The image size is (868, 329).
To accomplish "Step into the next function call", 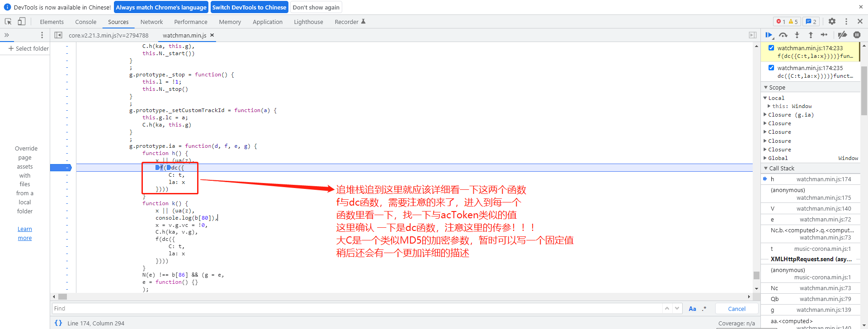I will click(797, 35).
